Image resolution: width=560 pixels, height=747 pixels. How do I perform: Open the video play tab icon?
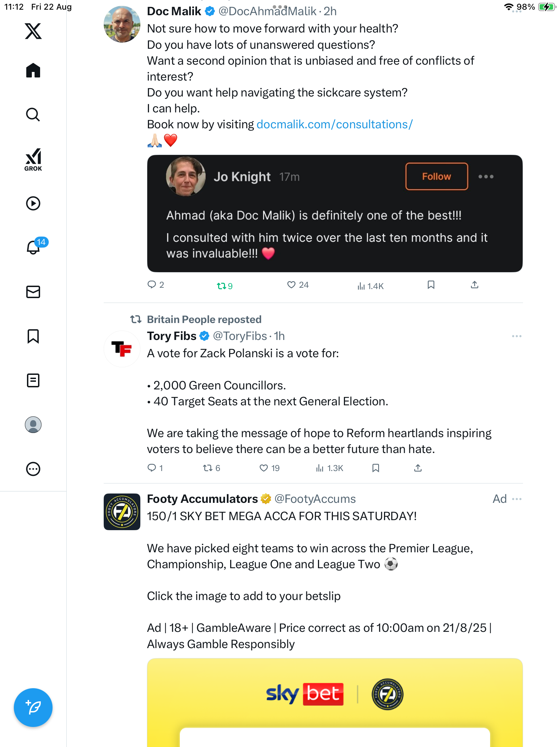coord(33,203)
